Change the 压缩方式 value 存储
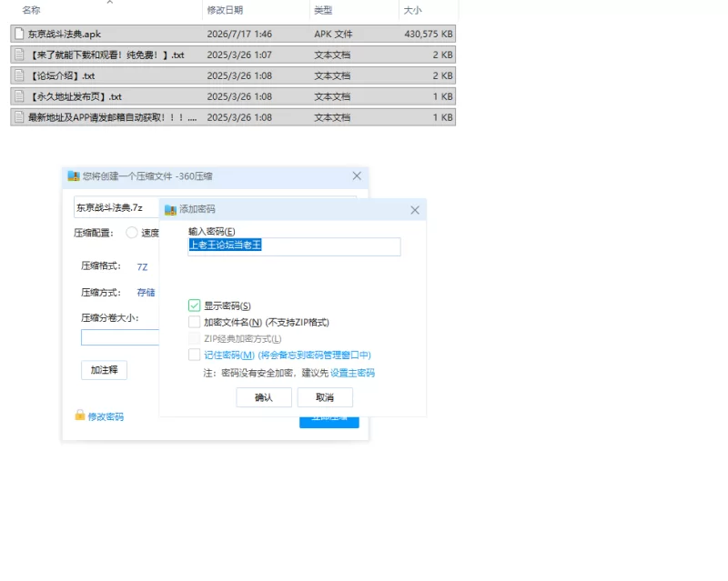This screenshot has width=728, height=581. coord(146,293)
